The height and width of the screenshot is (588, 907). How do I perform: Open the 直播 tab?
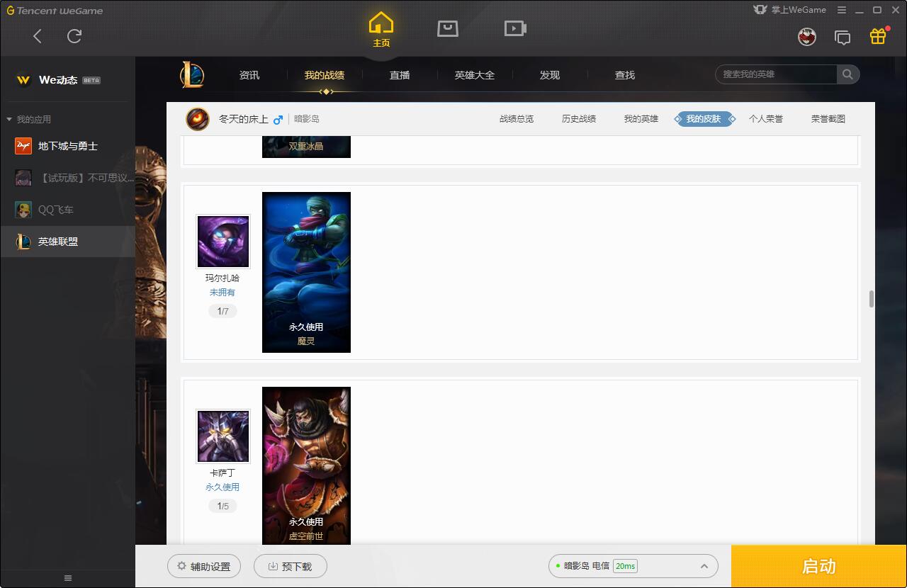pyautogui.click(x=400, y=75)
